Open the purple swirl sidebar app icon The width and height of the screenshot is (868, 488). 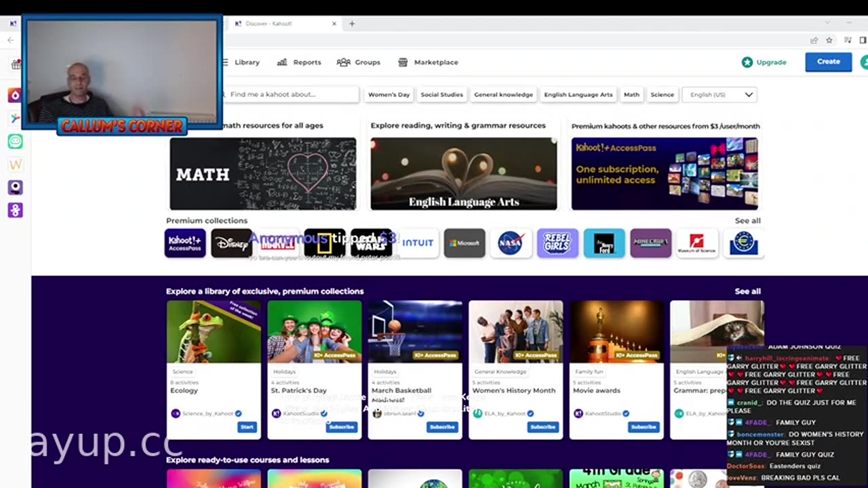click(15, 210)
